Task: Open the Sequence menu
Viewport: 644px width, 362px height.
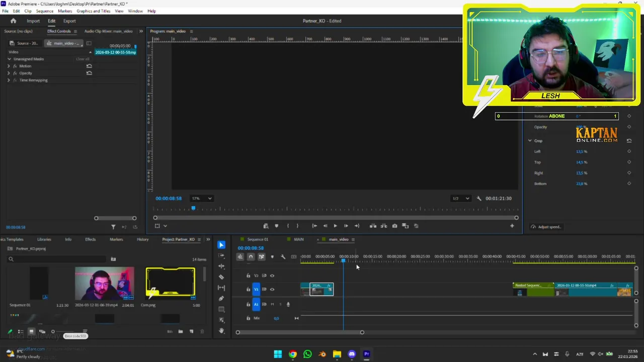Action: [x=45, y=11]
